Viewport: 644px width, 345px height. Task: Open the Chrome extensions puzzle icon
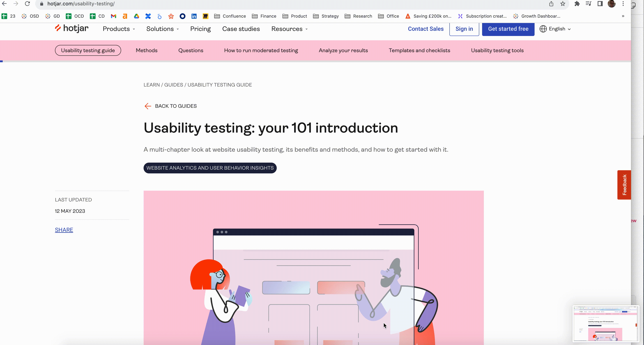(577, 4)
